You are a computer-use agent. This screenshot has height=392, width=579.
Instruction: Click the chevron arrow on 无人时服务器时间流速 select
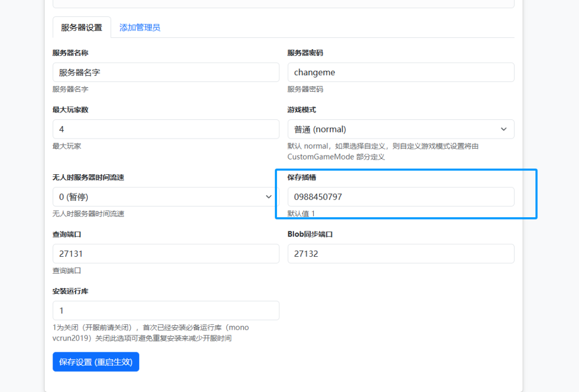(x=269, y=197)
